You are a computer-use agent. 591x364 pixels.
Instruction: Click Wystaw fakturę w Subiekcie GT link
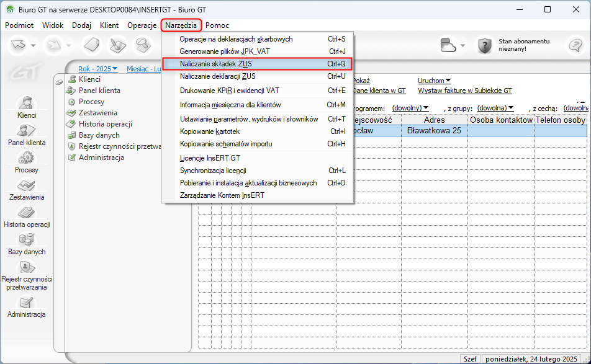tap(465, 91)
